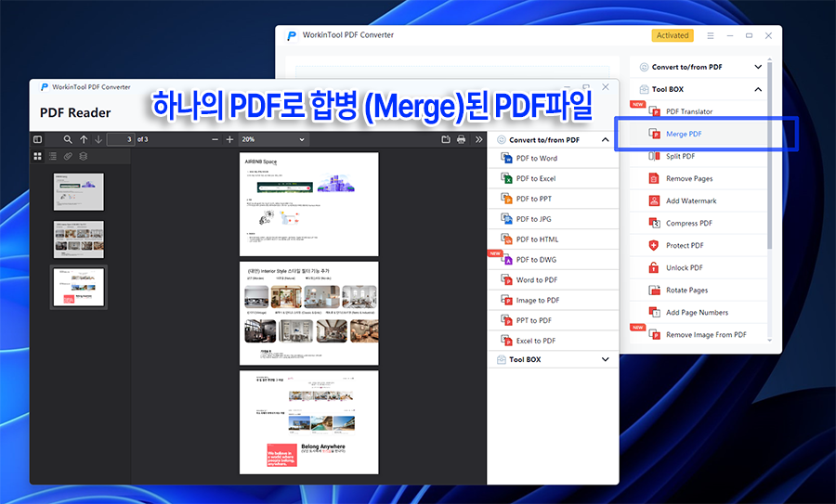Open Merge PDF tool

pos(699,135)
